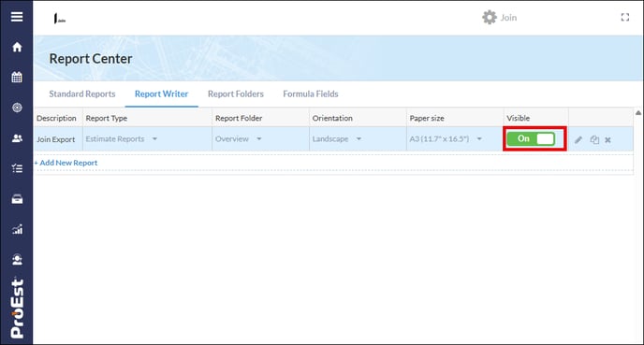Duplicate the Join Export report
The height and width of the screenshot is (345, 644).
click(594, 140)
